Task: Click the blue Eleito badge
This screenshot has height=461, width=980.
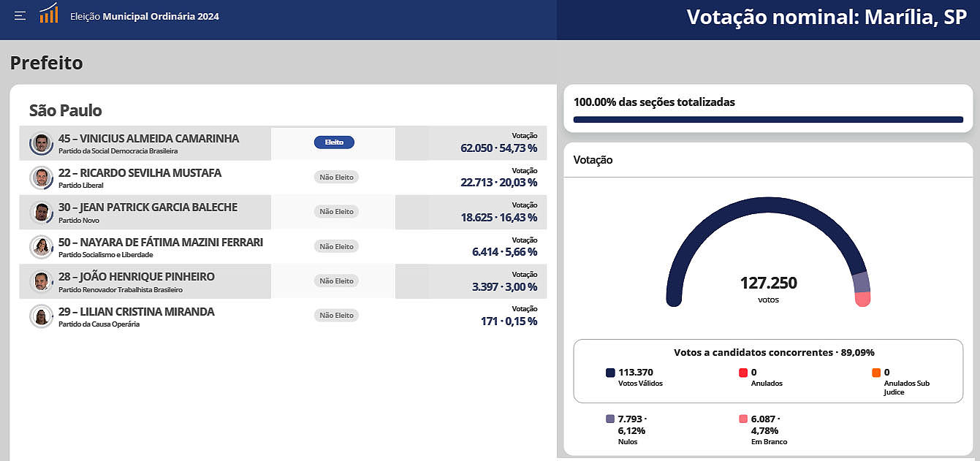Action: [334, 142]
